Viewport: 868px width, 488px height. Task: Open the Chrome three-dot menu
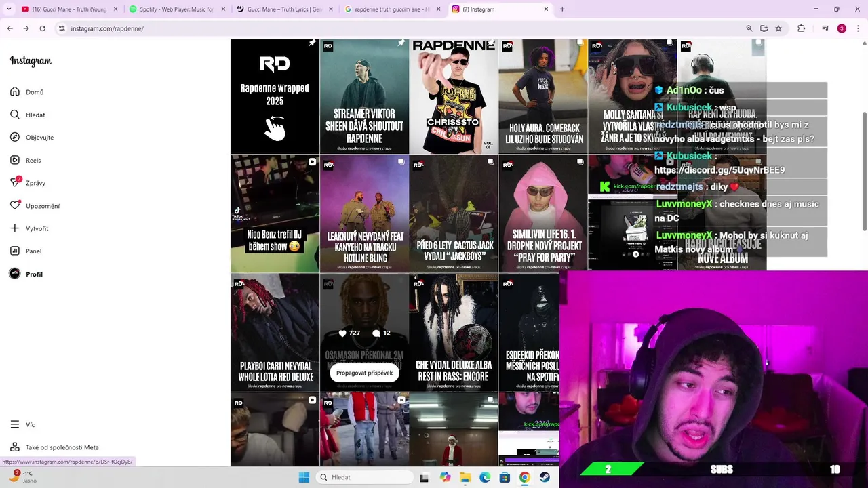[858, 28]
